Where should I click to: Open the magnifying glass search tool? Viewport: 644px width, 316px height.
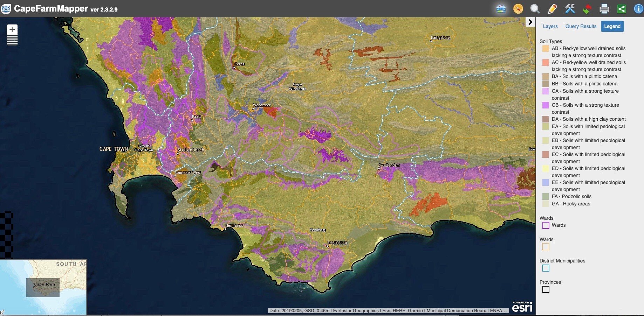click(535, 9)
